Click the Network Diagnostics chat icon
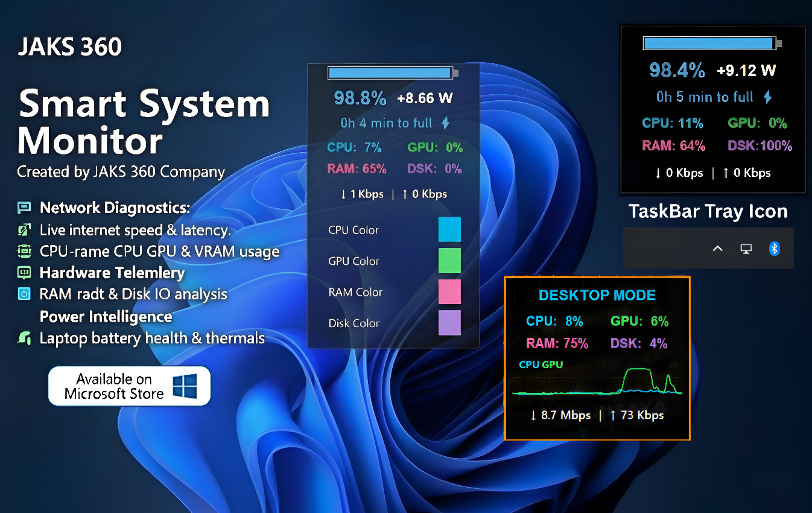The height and width of the screenshot is (513, 812). point(24,208)
